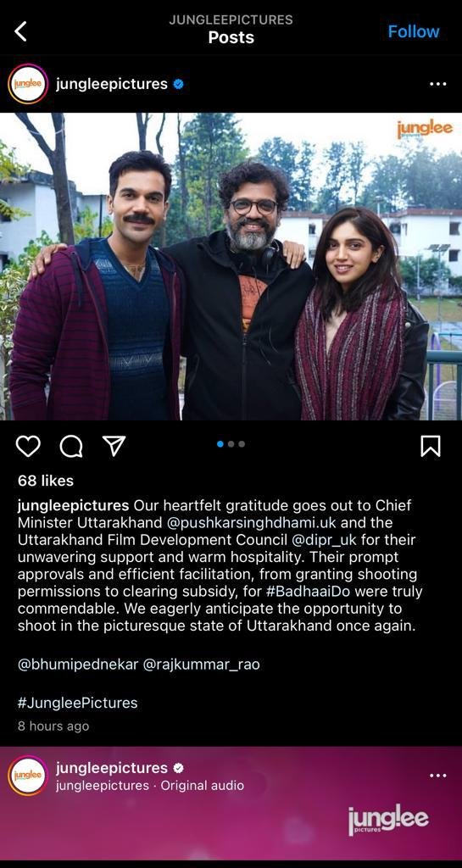Share post with paper plane icon
Image resolution: width=462 pixels, height=868 pixels.
point(114,445)
